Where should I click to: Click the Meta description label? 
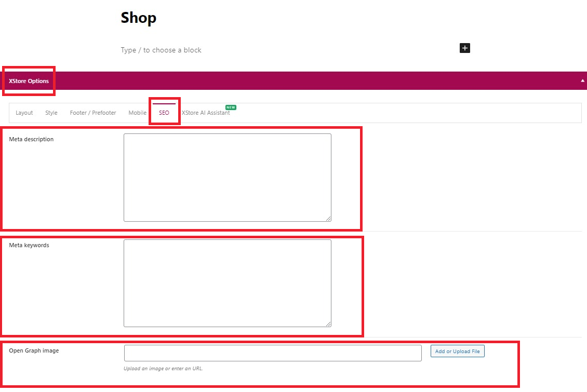31,139
